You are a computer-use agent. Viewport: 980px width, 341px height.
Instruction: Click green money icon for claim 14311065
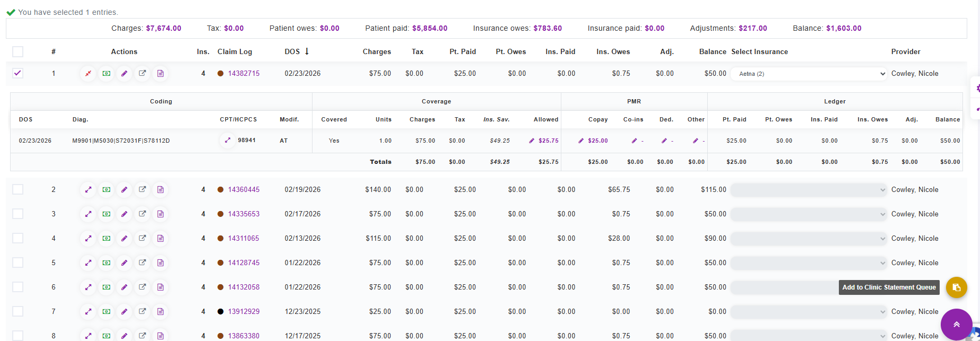pos(106,238)
